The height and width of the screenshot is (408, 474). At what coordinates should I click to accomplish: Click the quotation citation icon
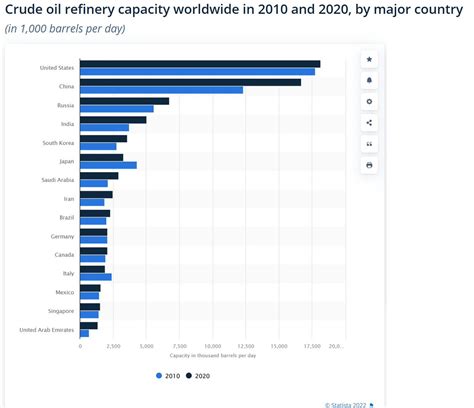[369, 144]
